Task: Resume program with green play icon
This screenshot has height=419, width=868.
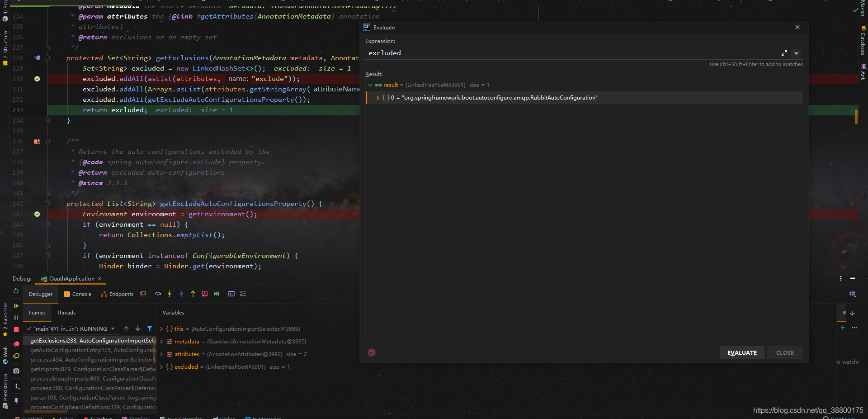Action: (x=16, y=306)
